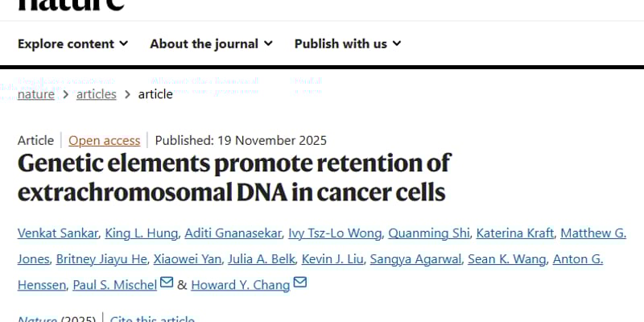Click the Nature journal logo
644x322 pixels.
(x=71, y=5)
